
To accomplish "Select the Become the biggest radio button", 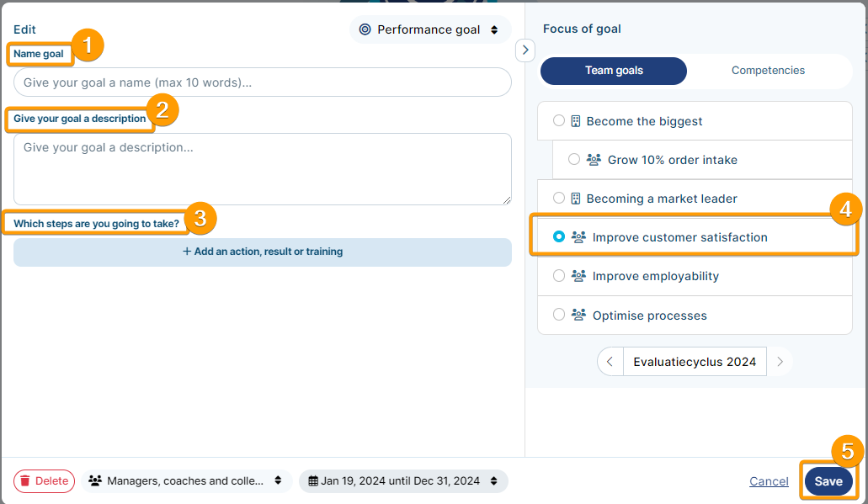I will [559, 120].
